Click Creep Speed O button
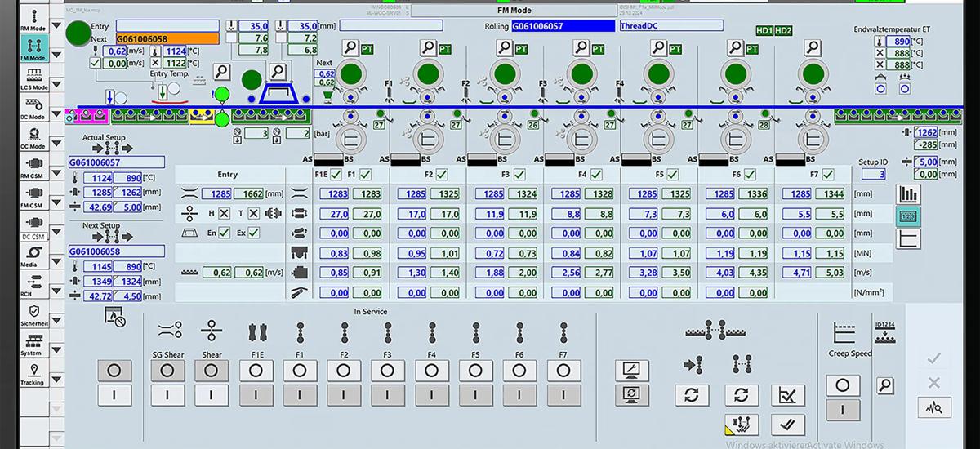This screenshot has height=449, width=980. click(843, 385)
